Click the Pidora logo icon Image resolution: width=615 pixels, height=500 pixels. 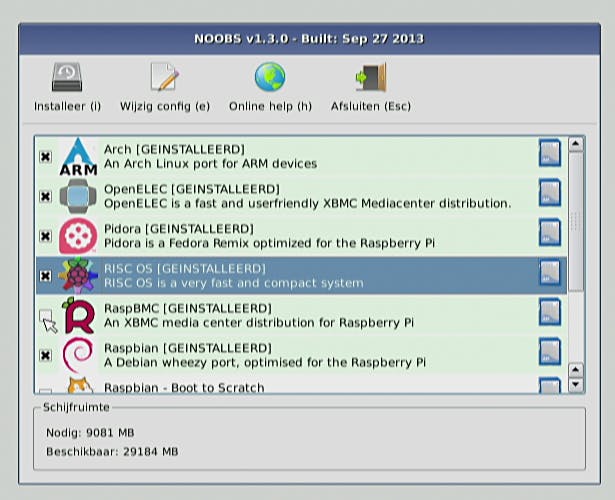click(x=78, y=236)
